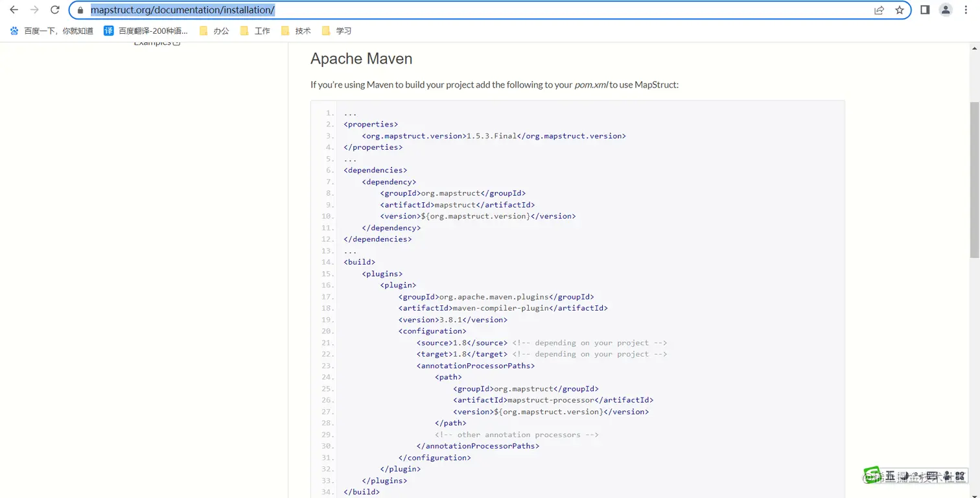
Task: Go forward to the next page
Action: tap(34, 10)
